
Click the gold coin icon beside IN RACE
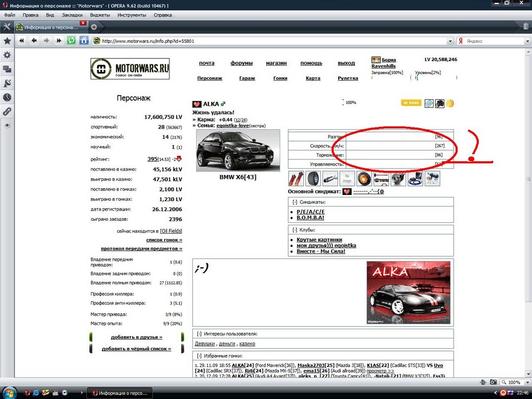(x=450, y=103)
